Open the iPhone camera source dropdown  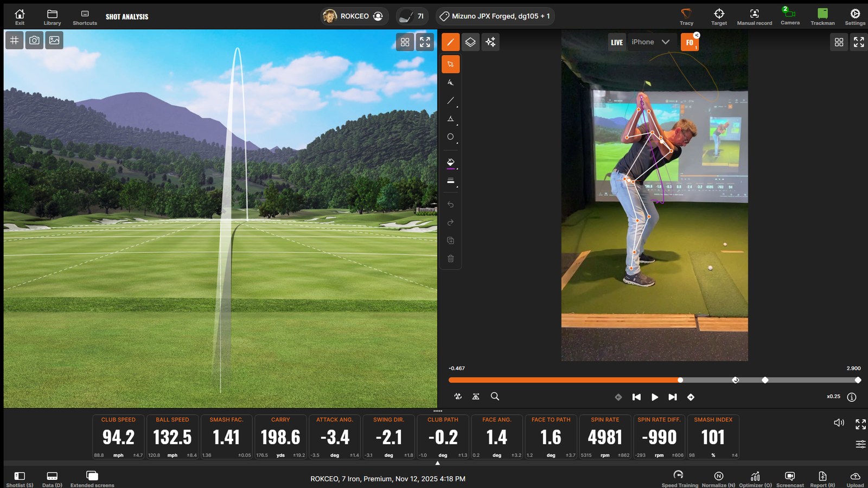pos(651,42)
